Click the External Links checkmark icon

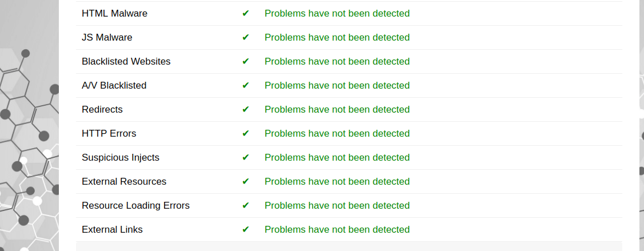point(246,230)
